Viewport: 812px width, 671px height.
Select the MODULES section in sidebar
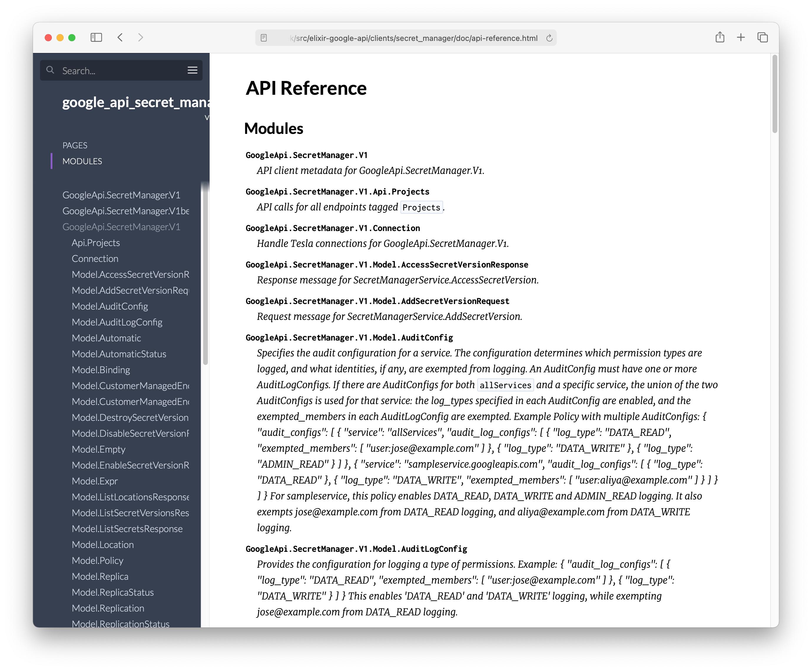[x=82, y=161]
